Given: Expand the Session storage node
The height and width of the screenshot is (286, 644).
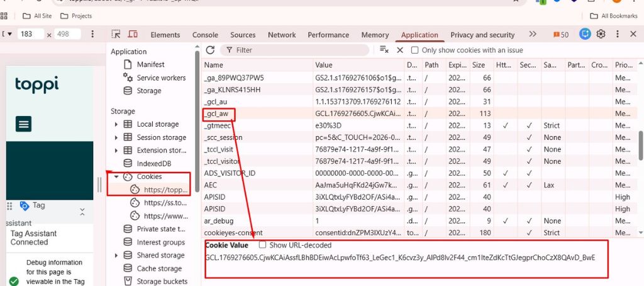Looking at the screenshot, I should (116, 137).
